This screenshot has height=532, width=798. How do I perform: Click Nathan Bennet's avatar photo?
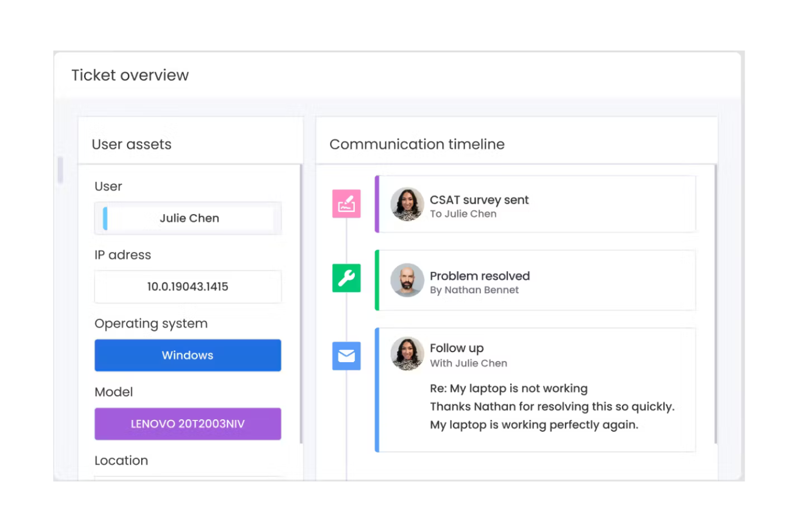coord(407,280)
